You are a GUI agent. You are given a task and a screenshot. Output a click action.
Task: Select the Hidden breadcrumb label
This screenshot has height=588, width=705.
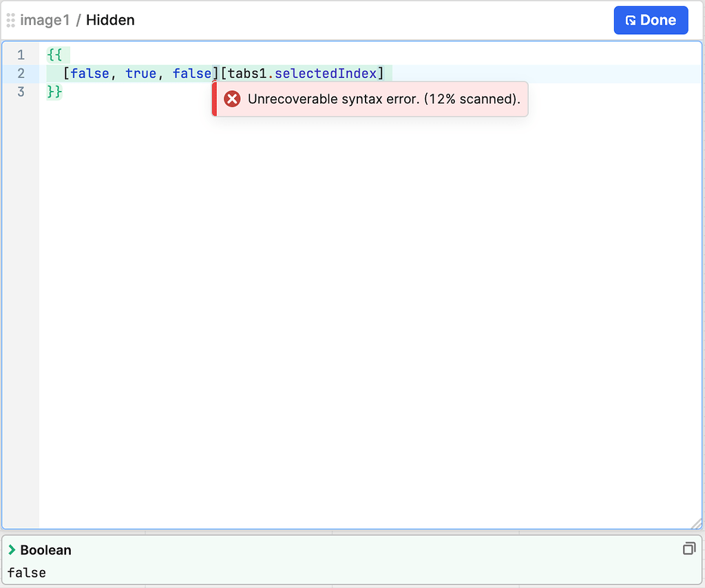point(110,20)
